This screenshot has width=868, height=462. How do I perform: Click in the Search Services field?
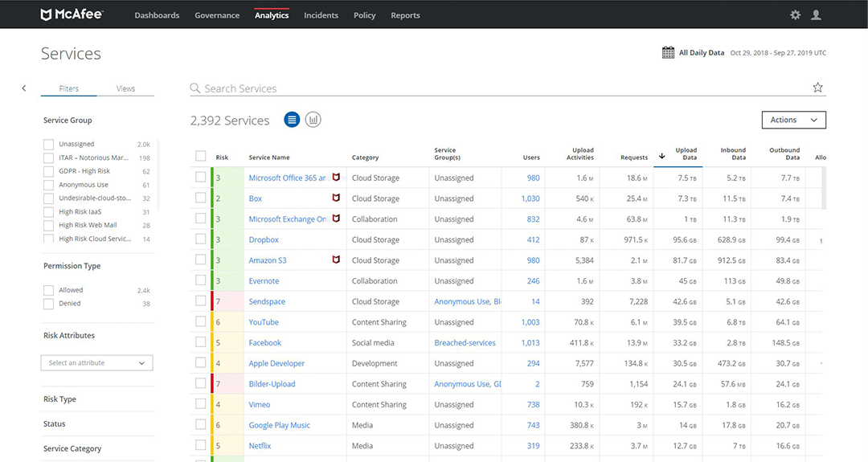506,88
